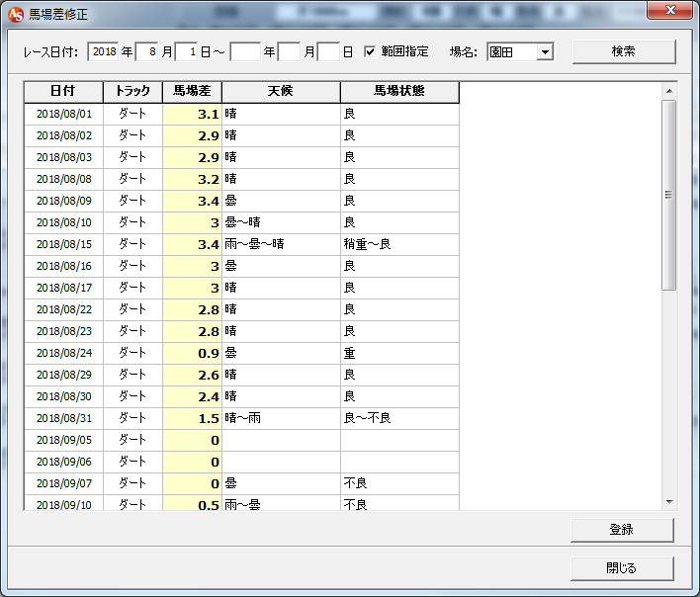Select the 2018/08/17 date cell
The image size is (700, 597).
tap(64, 289)
